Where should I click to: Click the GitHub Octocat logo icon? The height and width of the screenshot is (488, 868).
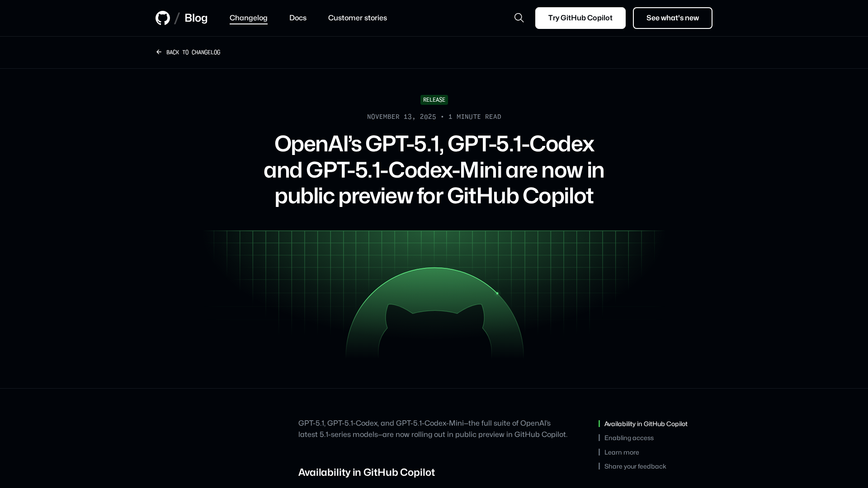tap(163, 18)
